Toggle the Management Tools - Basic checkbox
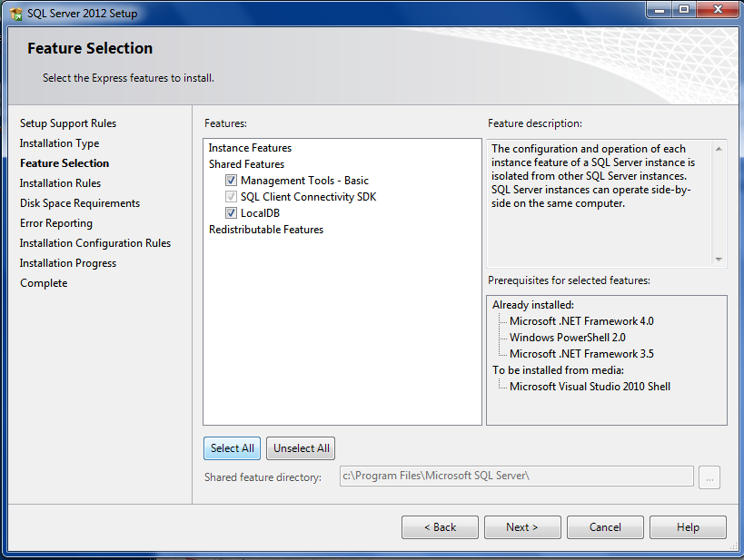Viewport: 744px width, 560px height. pos(231,181)
